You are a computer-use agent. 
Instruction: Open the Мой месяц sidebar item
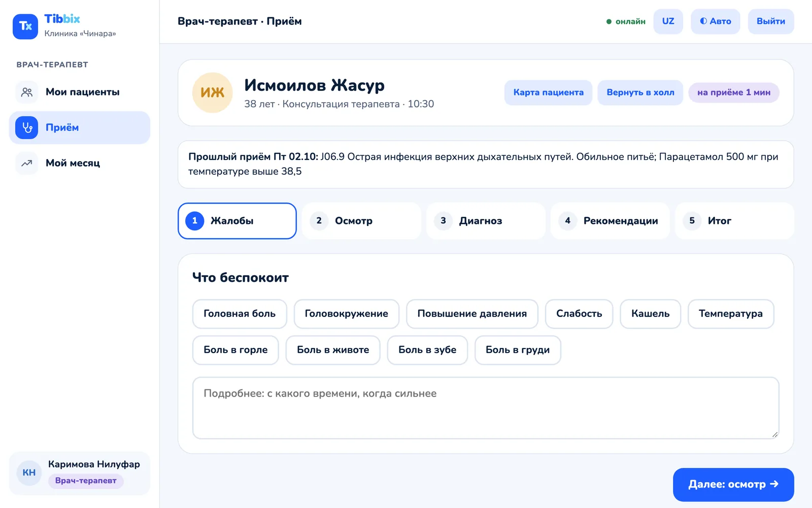tap(80, 163)
